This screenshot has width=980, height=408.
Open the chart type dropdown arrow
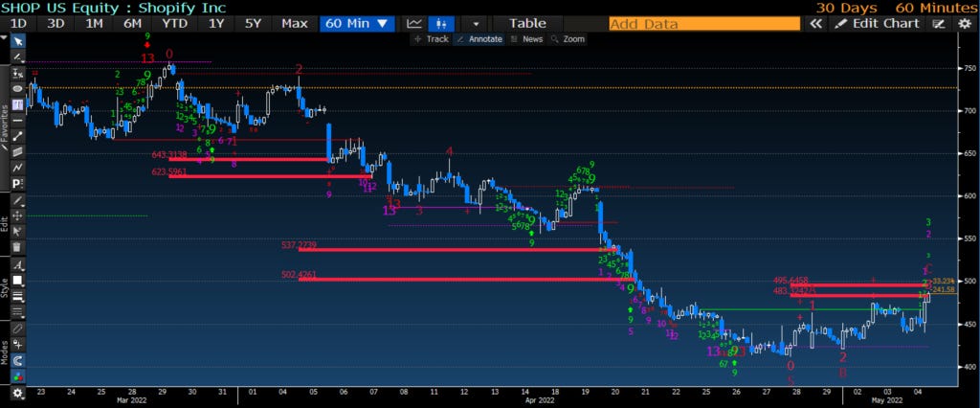[477, 24]
